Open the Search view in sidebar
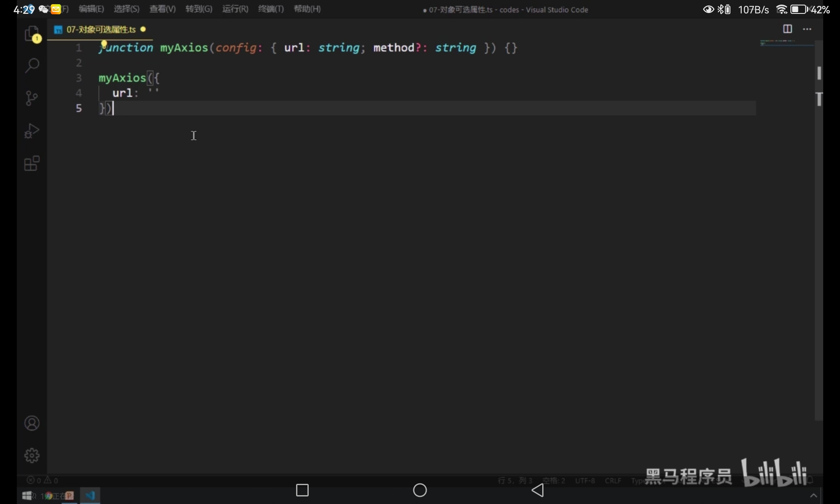The width and height of the screenshot is (840, 504). [x=32, y=66]
